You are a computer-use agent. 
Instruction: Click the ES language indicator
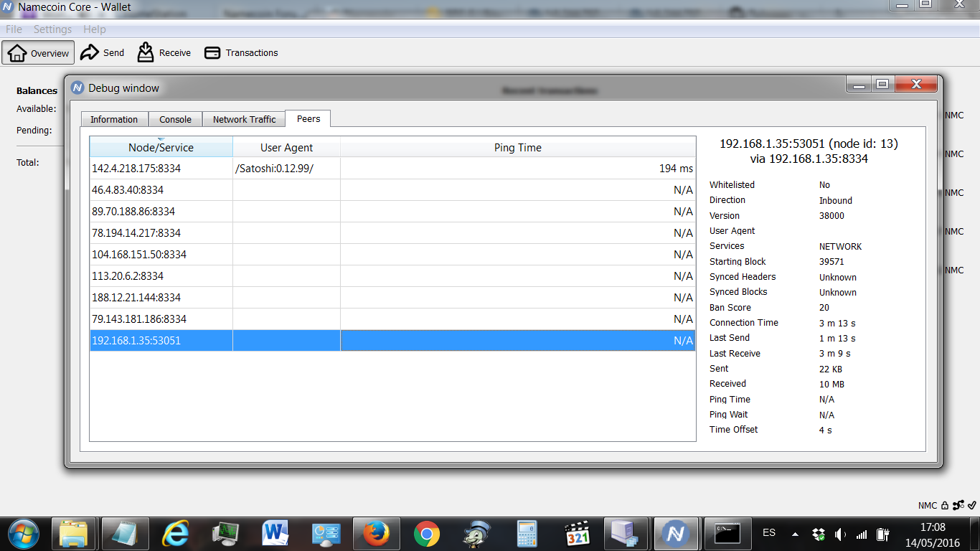769,533
